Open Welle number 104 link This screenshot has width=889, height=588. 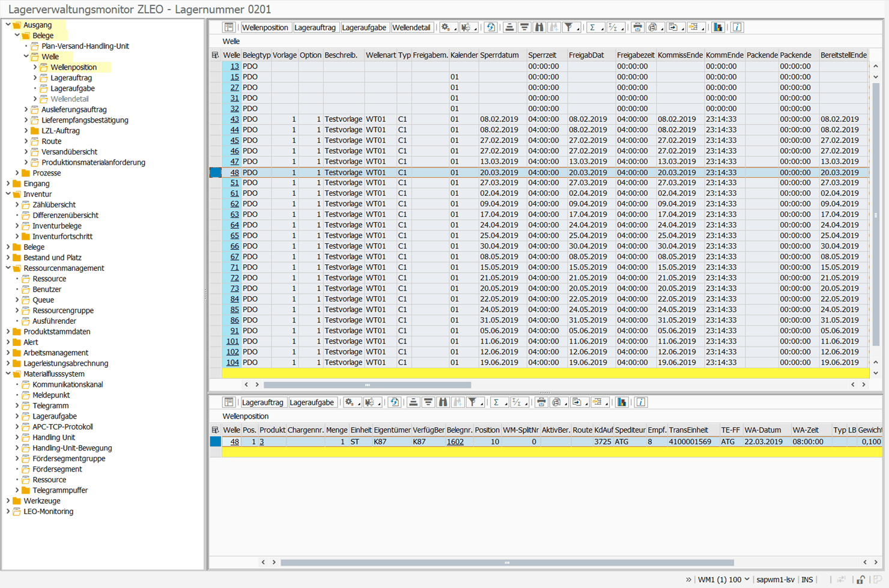(232, 362)
